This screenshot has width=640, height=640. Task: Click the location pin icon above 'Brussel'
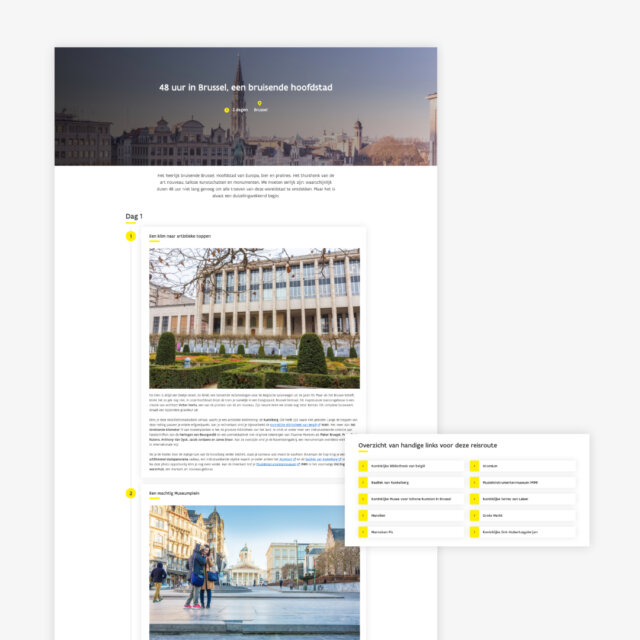260,103
